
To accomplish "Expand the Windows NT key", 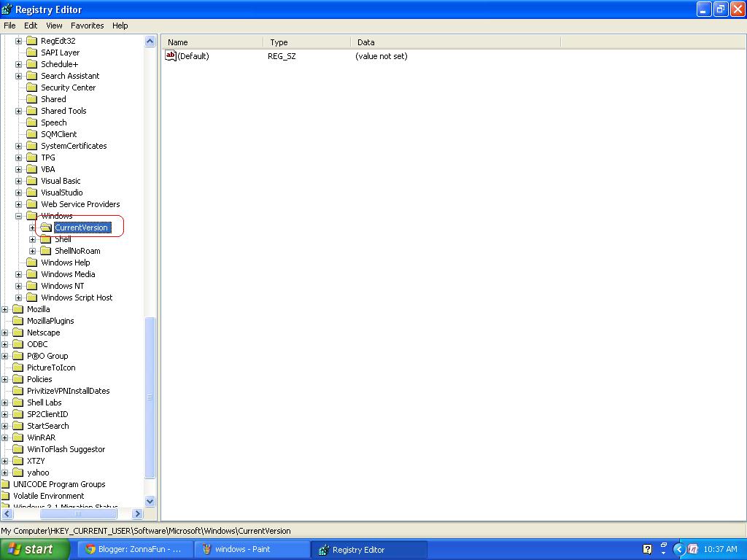I will click(18, 286).
